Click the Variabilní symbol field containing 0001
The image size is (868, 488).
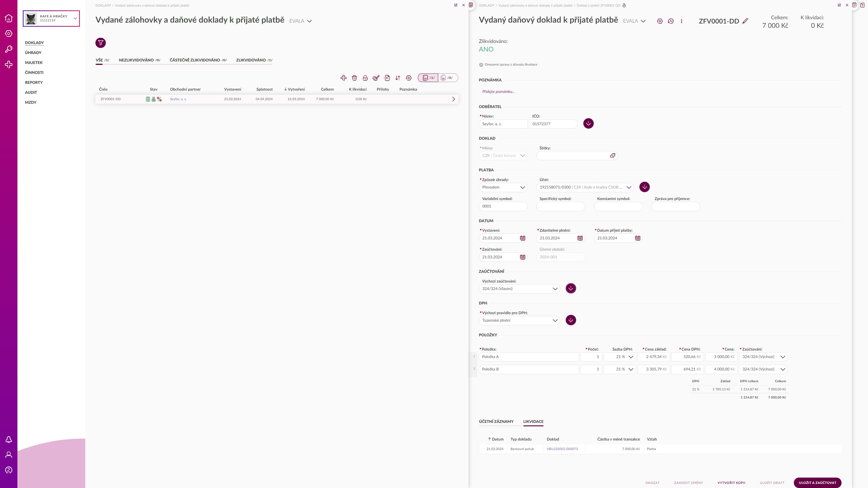click(503, 206)
